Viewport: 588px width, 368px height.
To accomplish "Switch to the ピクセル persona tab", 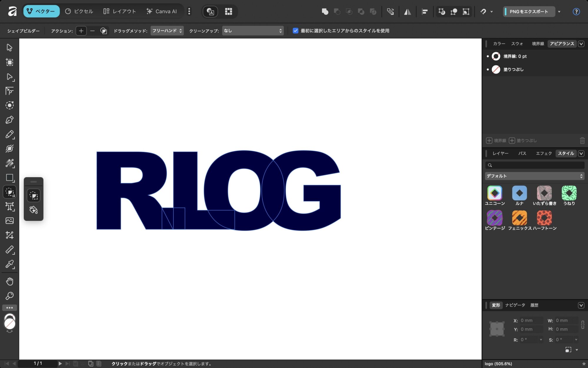I will tap(79, 11).
